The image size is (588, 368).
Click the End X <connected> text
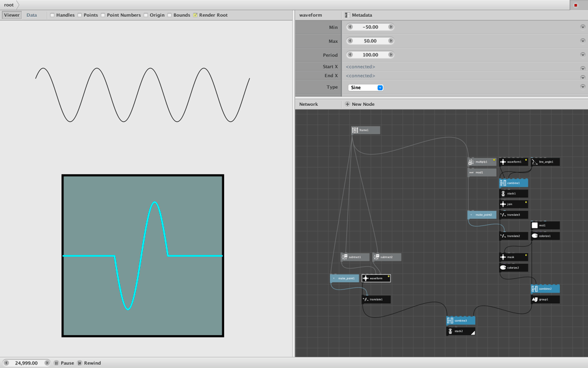point(360,76)
